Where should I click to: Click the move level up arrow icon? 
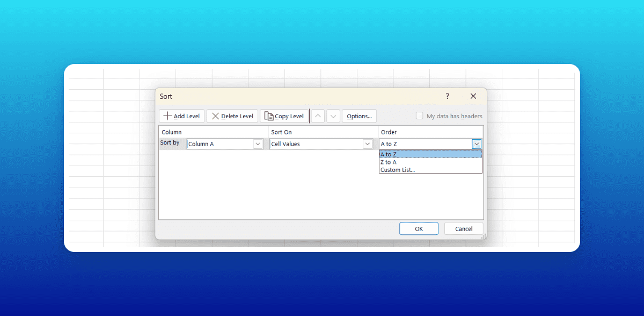(x=318, y=116)
